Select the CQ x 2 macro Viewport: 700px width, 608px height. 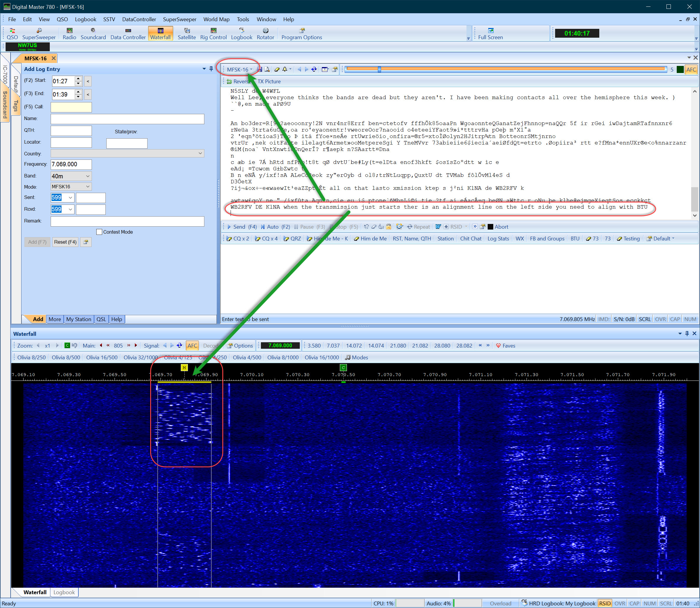point(238,239)
